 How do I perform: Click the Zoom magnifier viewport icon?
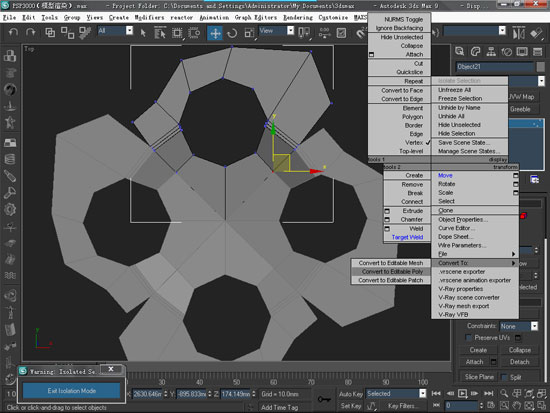click(504, 393)
